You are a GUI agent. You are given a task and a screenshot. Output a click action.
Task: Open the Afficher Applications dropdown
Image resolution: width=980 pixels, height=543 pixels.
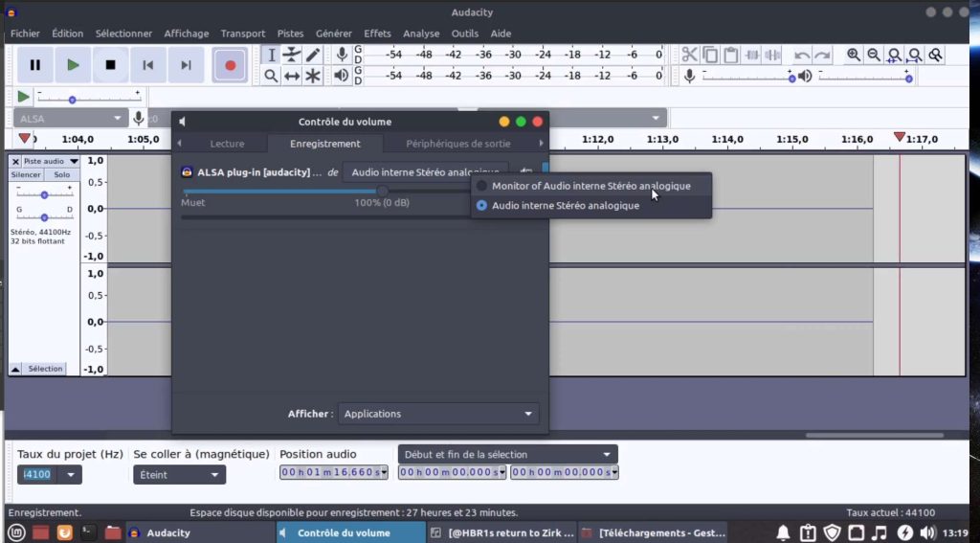tap(438, 414)
